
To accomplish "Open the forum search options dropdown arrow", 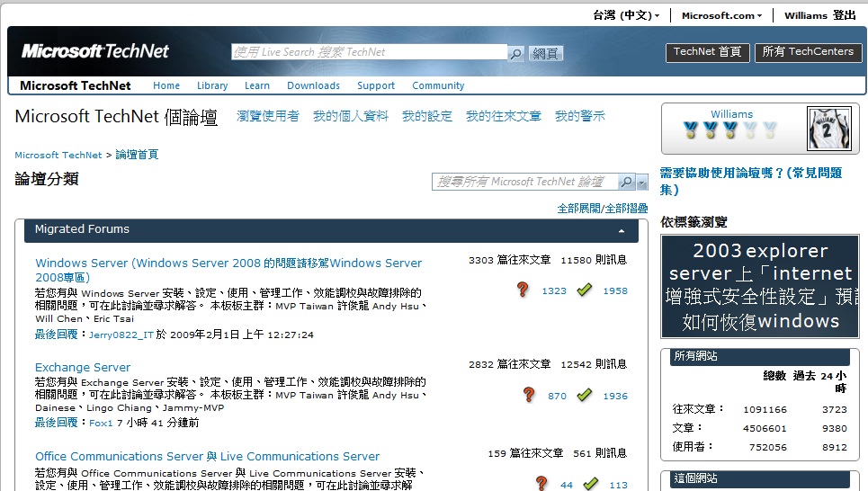I will [x=641, y=182].
